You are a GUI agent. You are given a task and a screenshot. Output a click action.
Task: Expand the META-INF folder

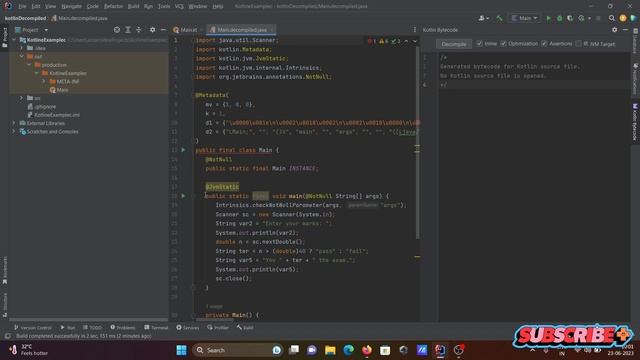(44, 81)
